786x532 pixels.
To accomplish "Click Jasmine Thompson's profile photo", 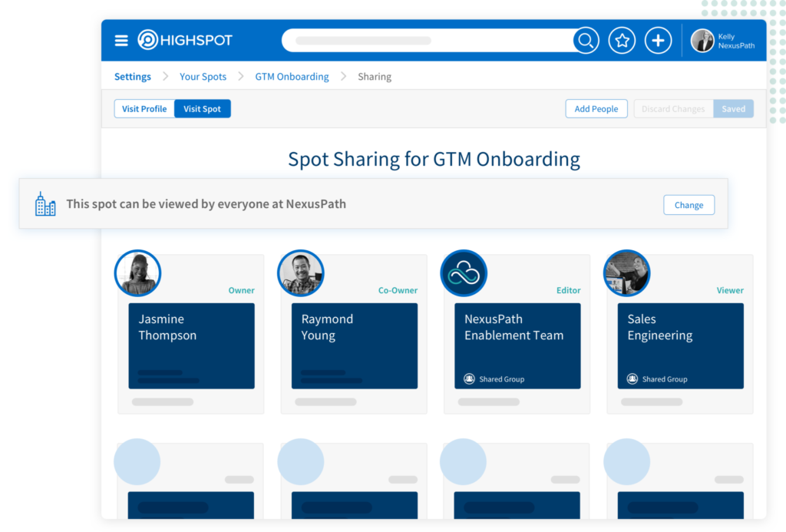I will click(x=137, y=273).
